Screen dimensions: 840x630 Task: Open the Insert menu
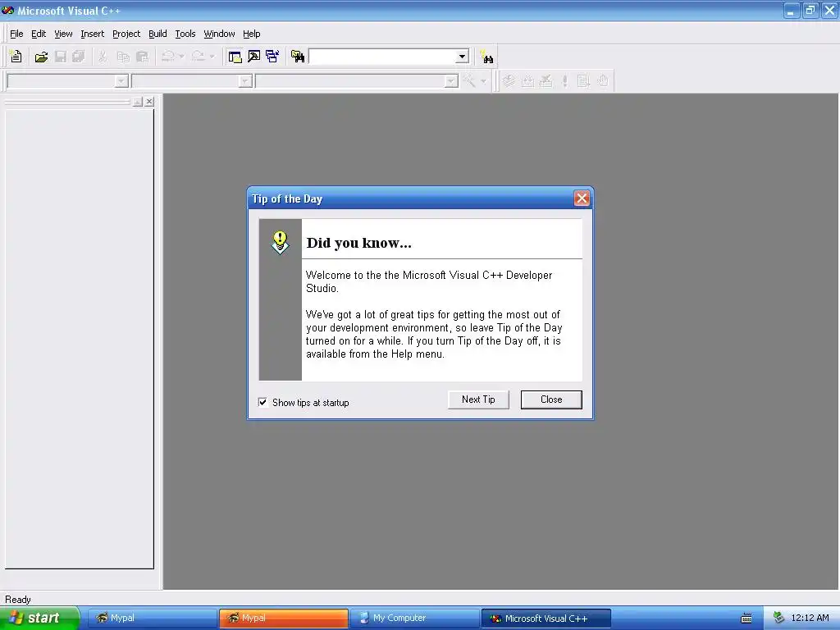click(92, 34)
